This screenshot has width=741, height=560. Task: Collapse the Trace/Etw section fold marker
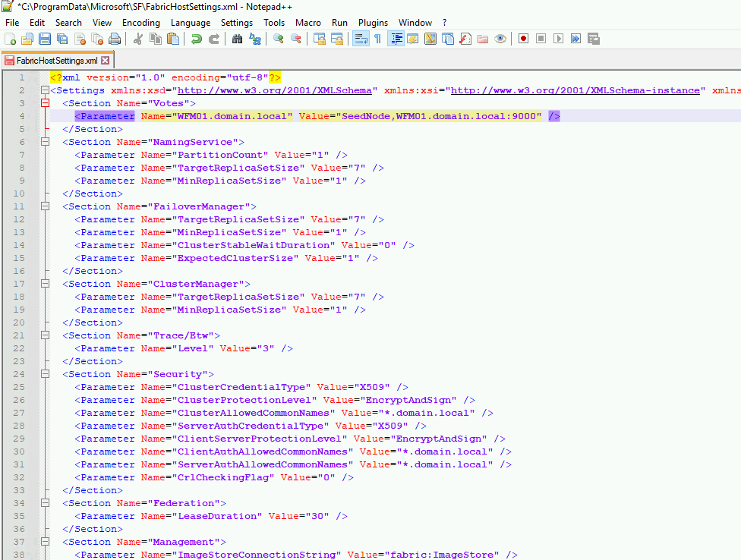pyautogui.click(x=45, y=335)
